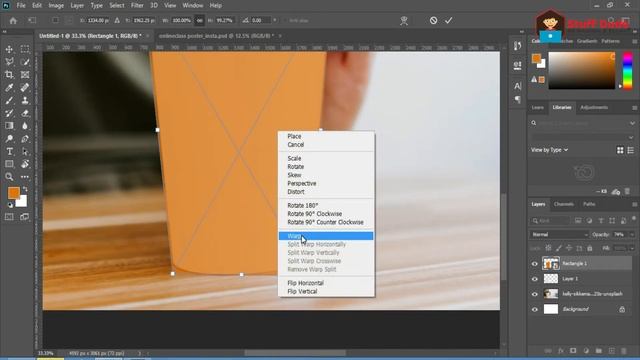Viewport: 640px width, 360px height.
Task: Cancel transform with the circle-slash icon
Action: coord(433,20)
